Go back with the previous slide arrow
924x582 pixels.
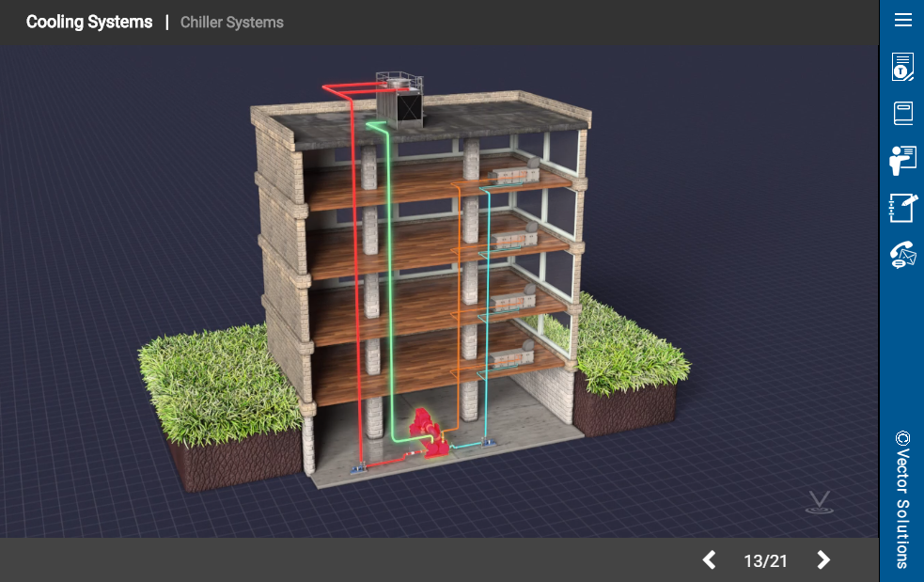[710, 560]
